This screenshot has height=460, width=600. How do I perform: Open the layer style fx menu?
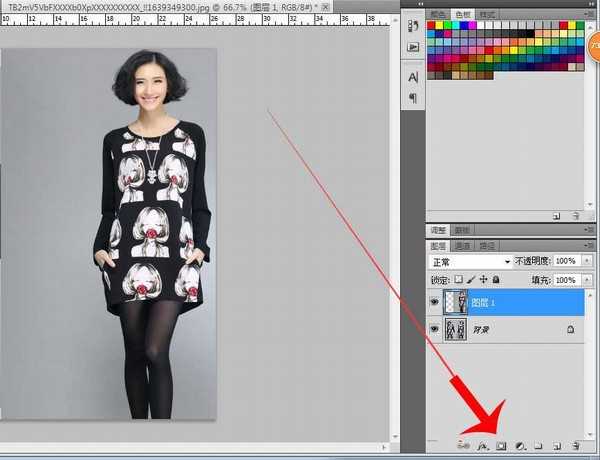coord(483,444)
